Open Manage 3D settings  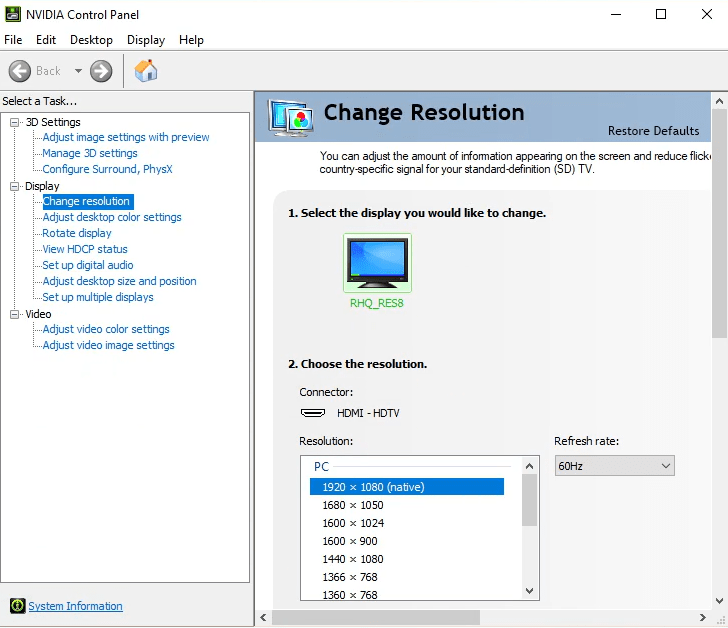pyautogui.click(x=90, y=153)
